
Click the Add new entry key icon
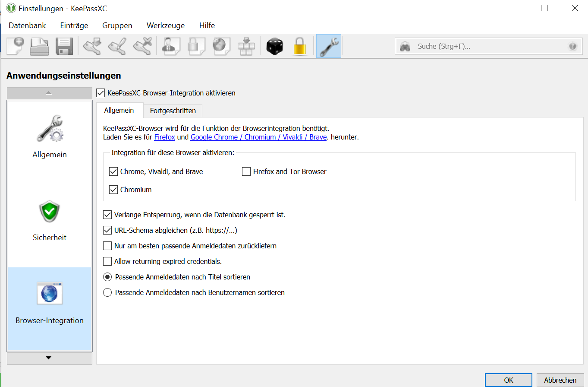[92, 46]
